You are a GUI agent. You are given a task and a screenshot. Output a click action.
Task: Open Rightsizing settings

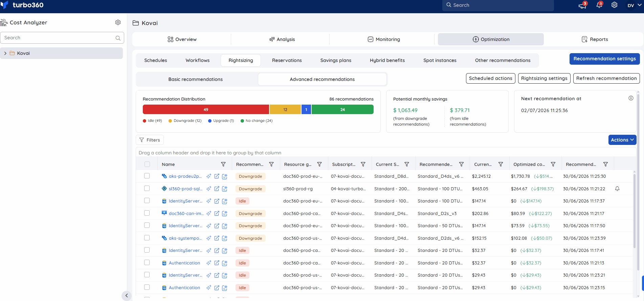coord(544,78)
